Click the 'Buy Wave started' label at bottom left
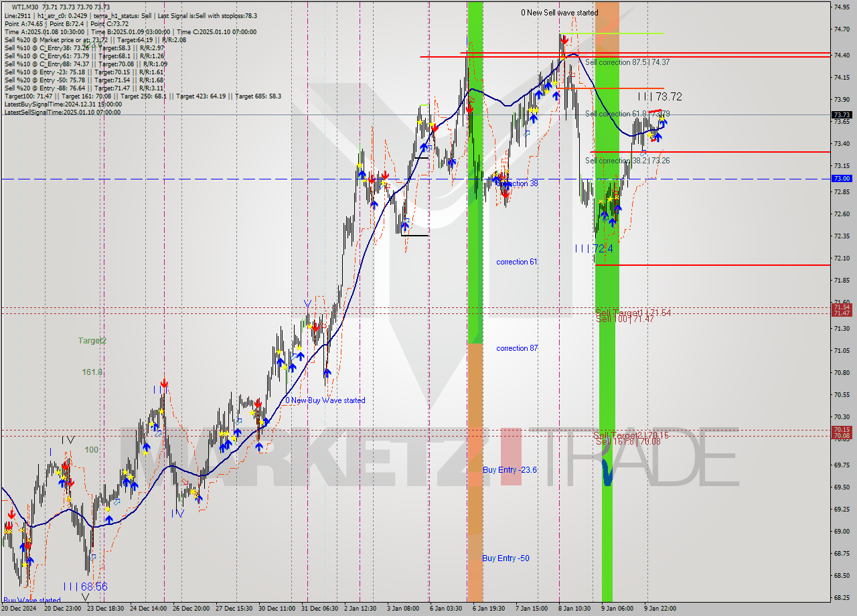This screenshot has height=616, width=857. (32, 601)
